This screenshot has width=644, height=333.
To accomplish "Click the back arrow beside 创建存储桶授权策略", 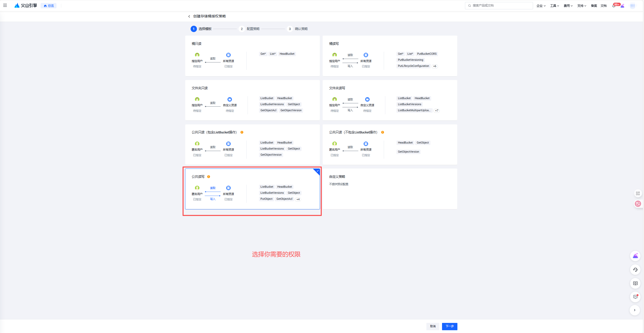I will (189, 16).
